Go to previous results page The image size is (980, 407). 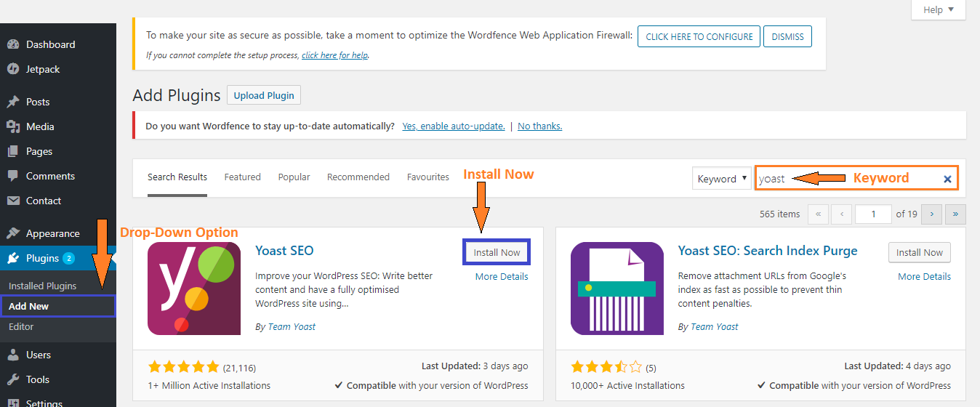click(x=842, y=214)
